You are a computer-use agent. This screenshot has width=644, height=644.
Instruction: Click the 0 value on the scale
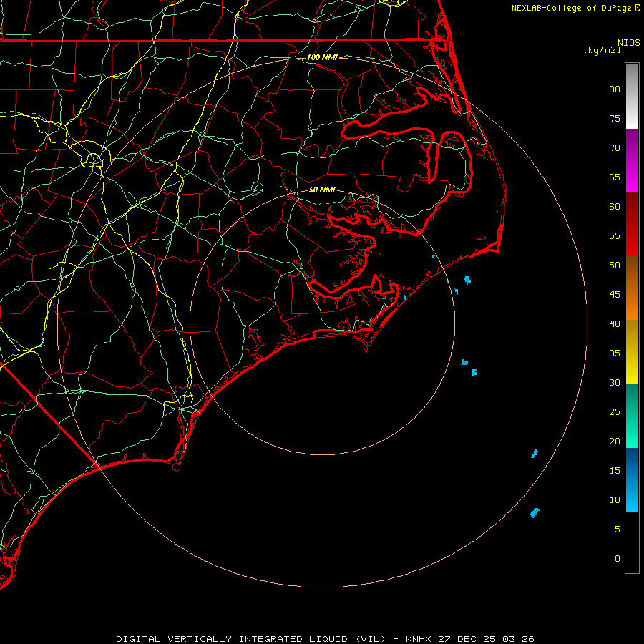point(618,559)
